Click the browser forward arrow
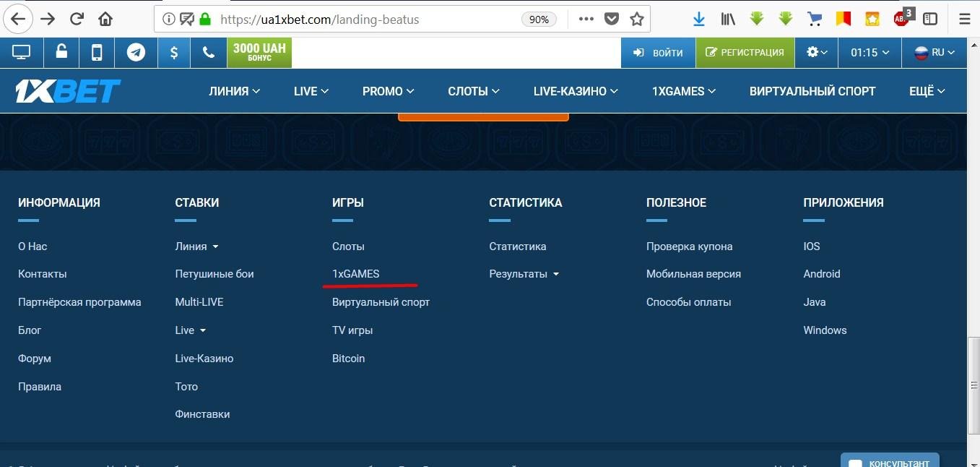This screenshot has width=980, height=467. coord(48,19)
